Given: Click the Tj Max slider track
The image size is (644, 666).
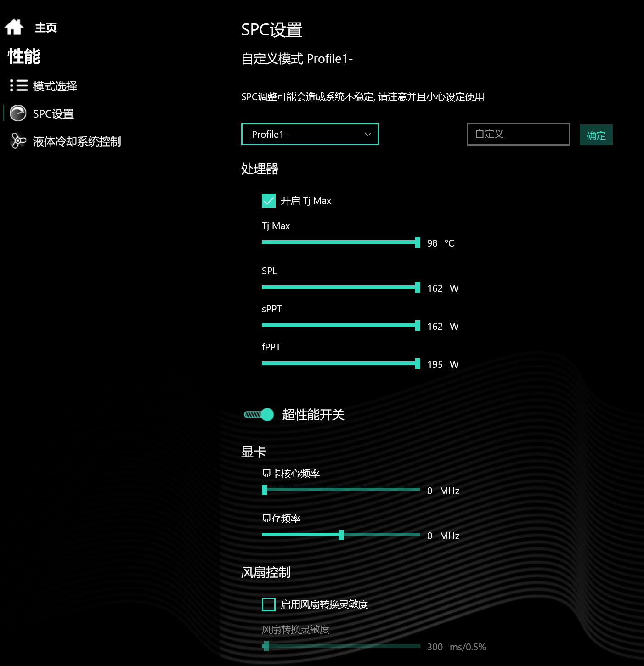Looking at the screenshot, I should 341,242.
